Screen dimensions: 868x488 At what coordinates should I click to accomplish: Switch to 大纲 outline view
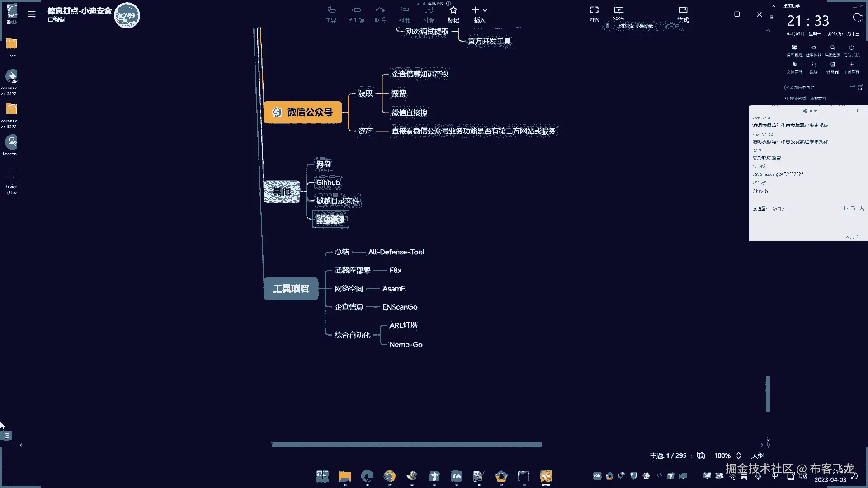(758, 455)
